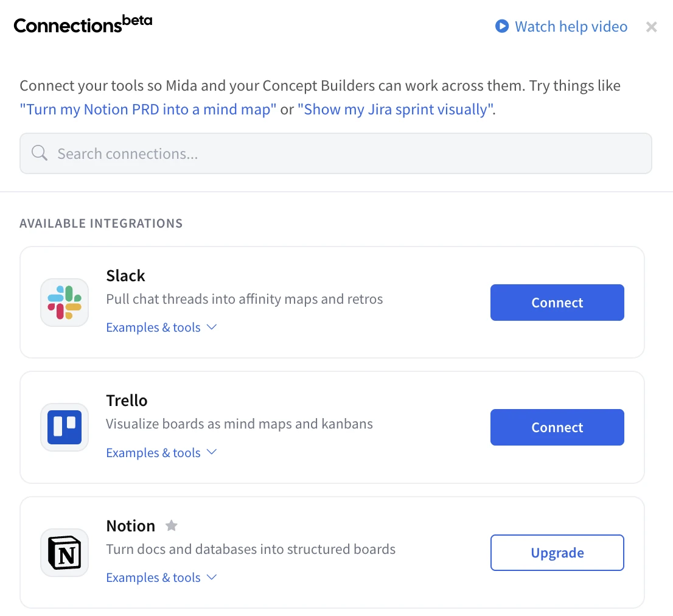Image resolution: width=673 pixels, height=616 pixels.
Task: Connect the Slack integration
Action: 557,303
